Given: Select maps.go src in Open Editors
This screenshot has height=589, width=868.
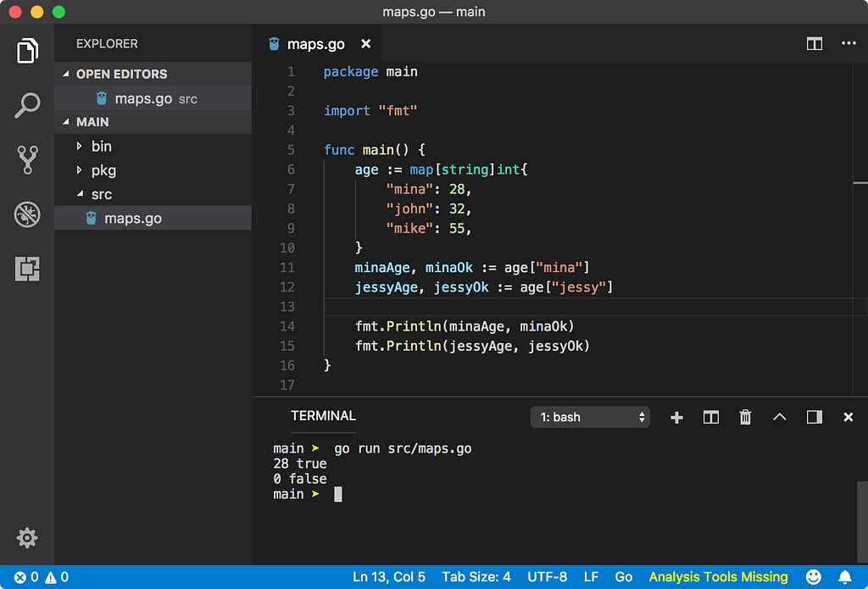Looking at the screenshot, I should [x=153, y=98].
